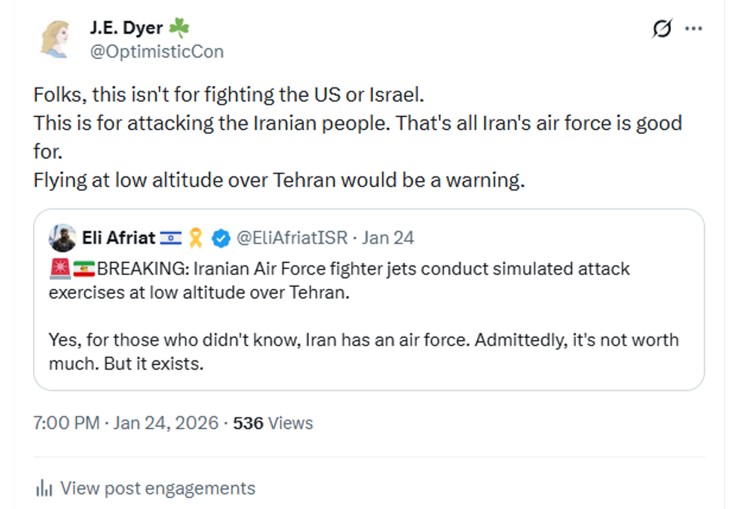The height and width of the screenshot is (509, 735).
Task: Open View post engagements
Action: click(157, 489)
